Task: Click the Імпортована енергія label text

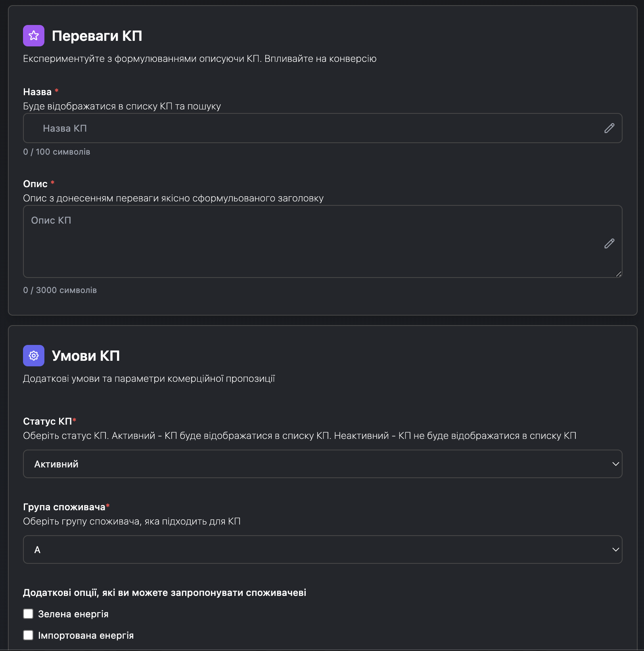Action: 86,635
